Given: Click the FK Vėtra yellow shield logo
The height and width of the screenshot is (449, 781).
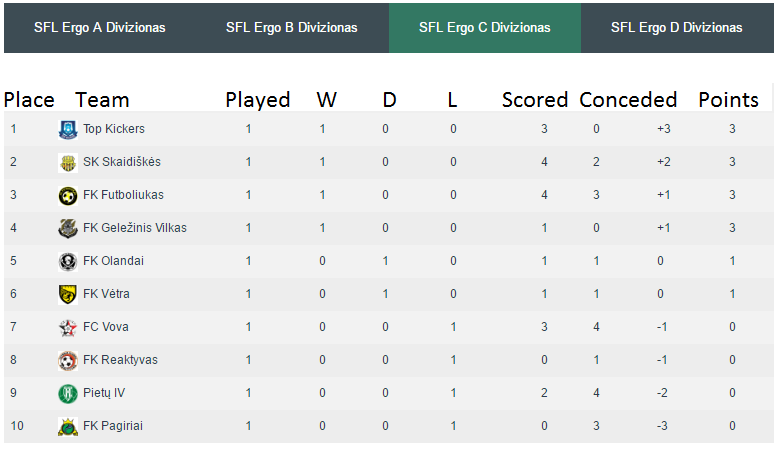Looking at the screenshot, I should click(x=68, y=295).
